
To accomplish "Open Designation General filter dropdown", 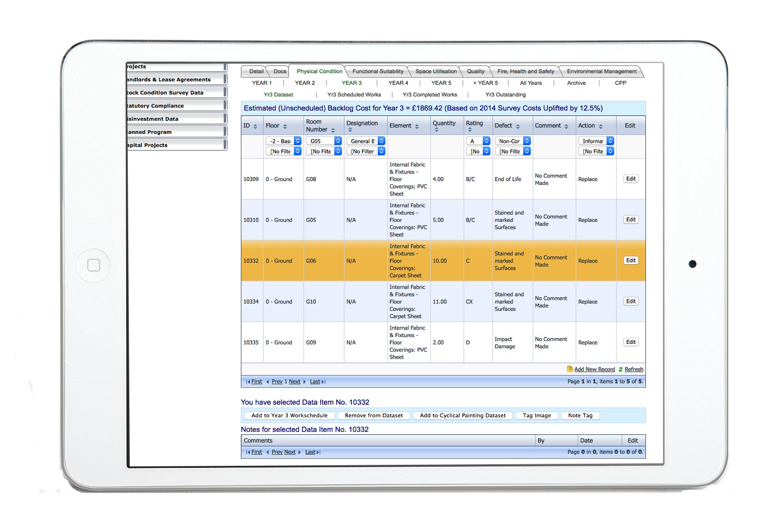I will tap(366, 141).
